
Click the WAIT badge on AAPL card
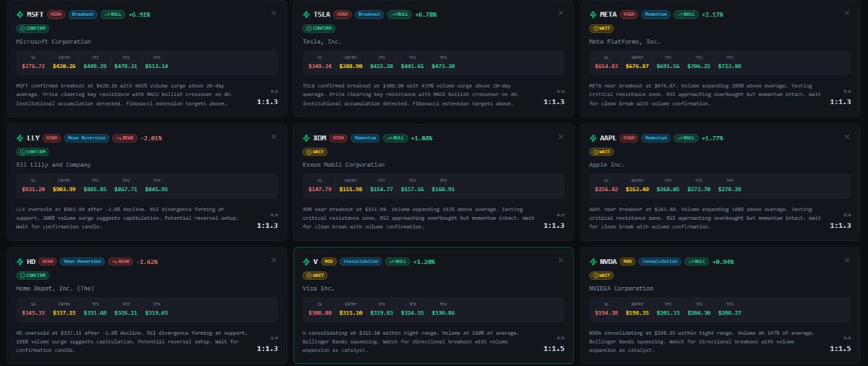tap(602, 152)
